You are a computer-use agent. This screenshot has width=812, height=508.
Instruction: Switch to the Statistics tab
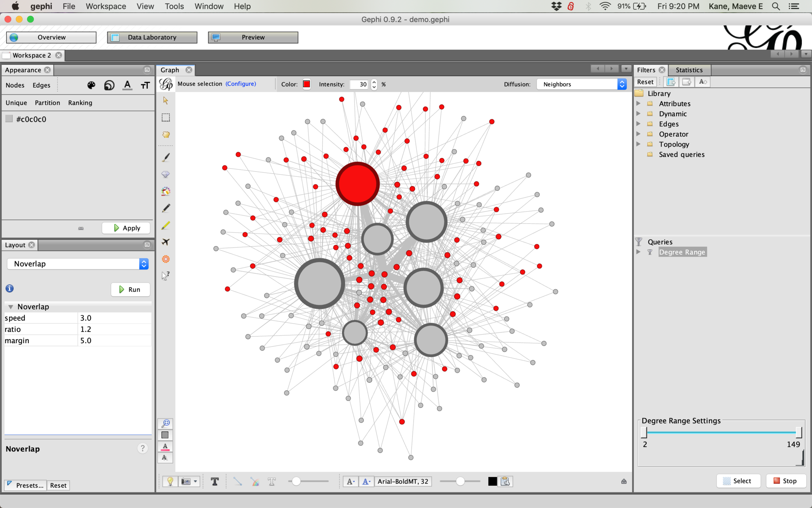(689, 70)
